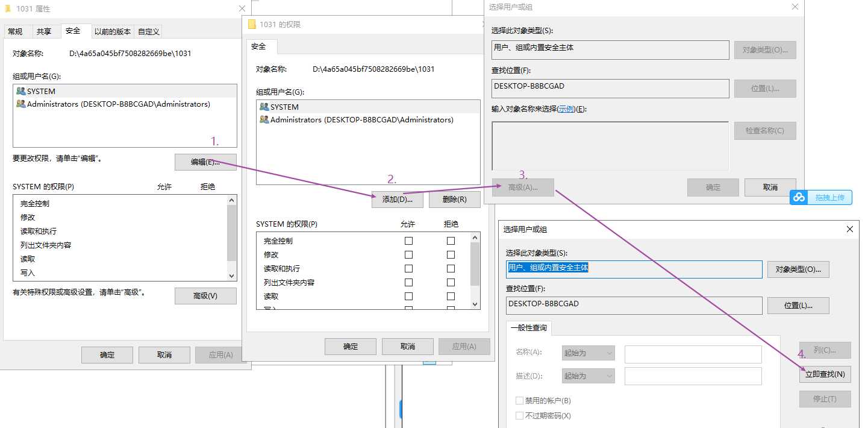Screen dimensions: 868x428
Task: Expand the 起始为 dropdown next to 描述(D)
Action: click(588, 376)
